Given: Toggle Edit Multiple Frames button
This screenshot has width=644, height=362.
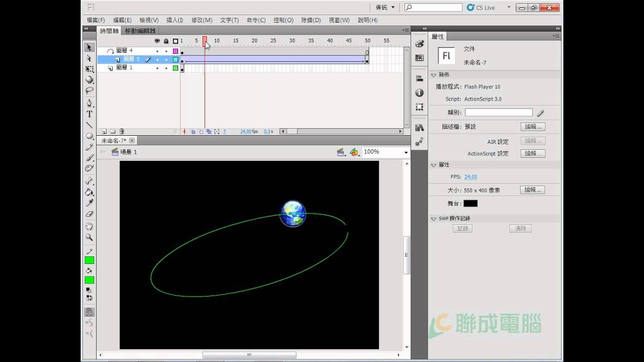Looking at the screenshot, I should pos(209,131).
